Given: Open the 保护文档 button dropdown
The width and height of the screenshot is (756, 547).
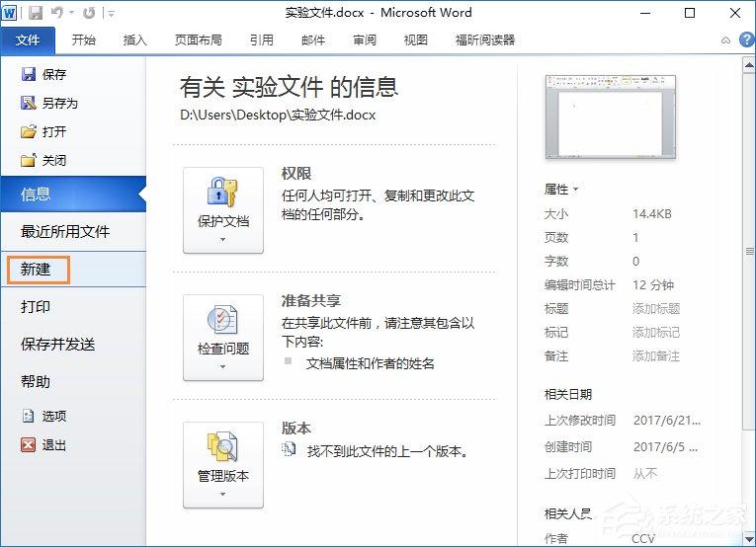Looking at the screenshot, I should pyautogui.click(x=223, y=210).
